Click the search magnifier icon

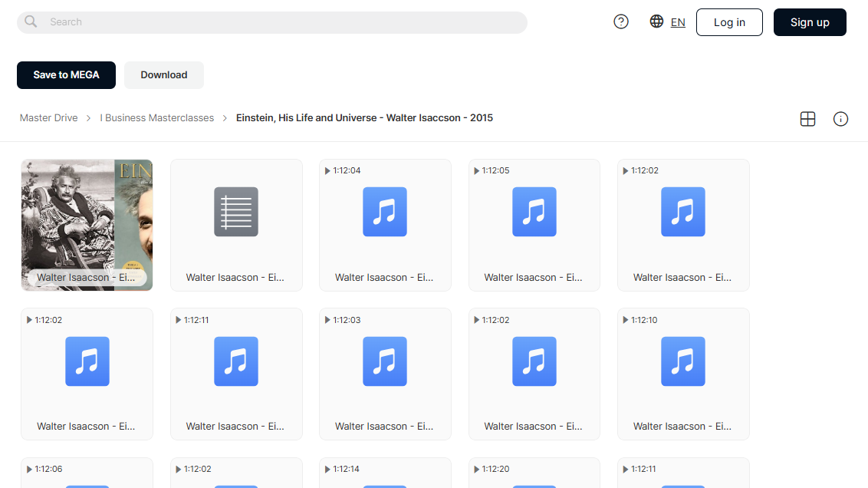[31, 21]
